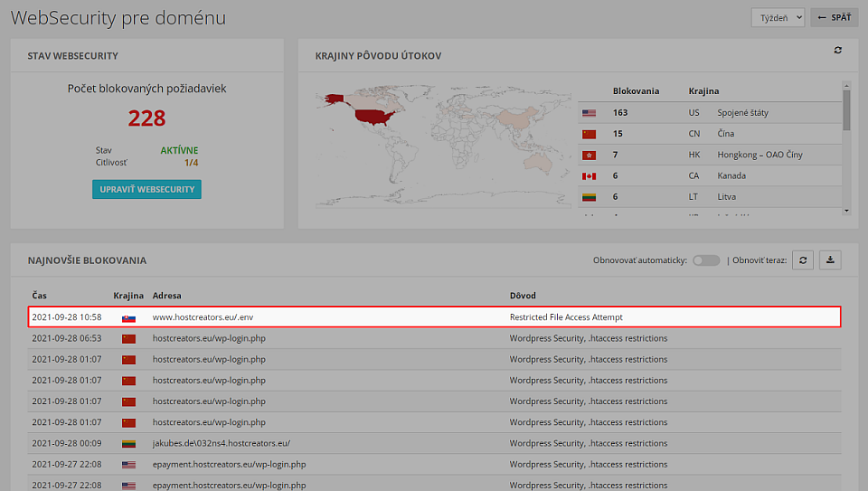Click countries list scrollbar down arrow

(x=846, y=211)
